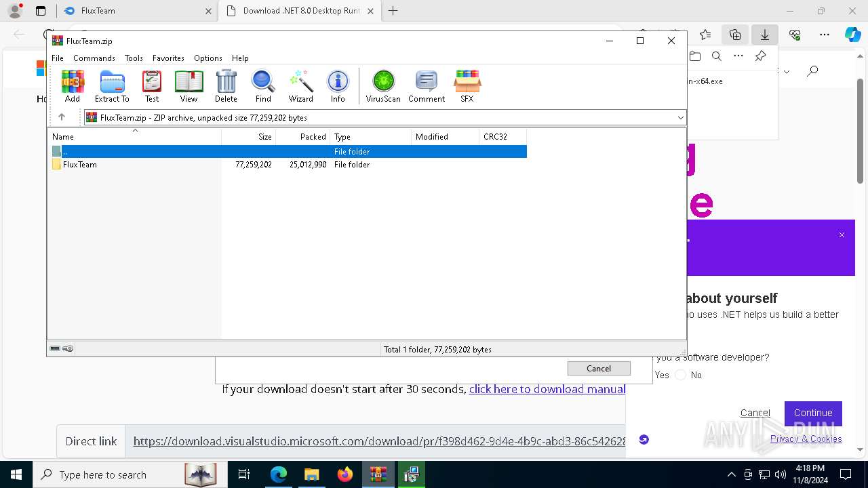Viewport: 868px width, 488px height.
Task: Sort by the Size column header
Action: coord(249,136)
